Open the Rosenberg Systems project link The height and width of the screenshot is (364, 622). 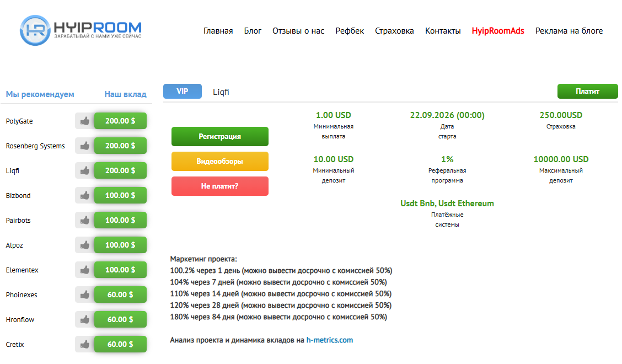(x=35, y=146)
